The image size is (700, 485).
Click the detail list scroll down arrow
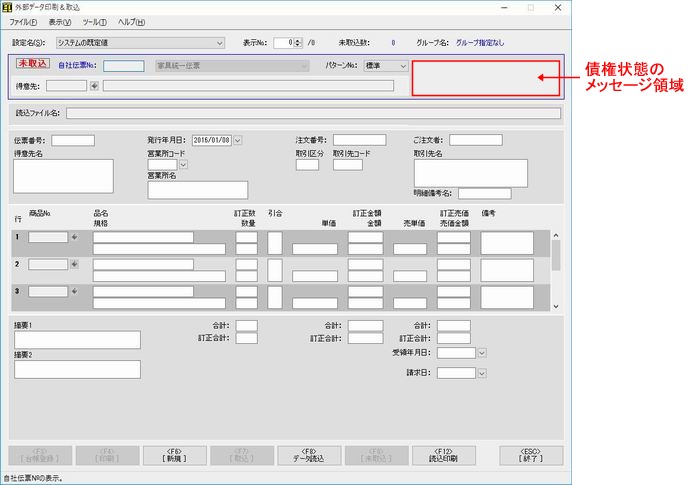(556, 306)
